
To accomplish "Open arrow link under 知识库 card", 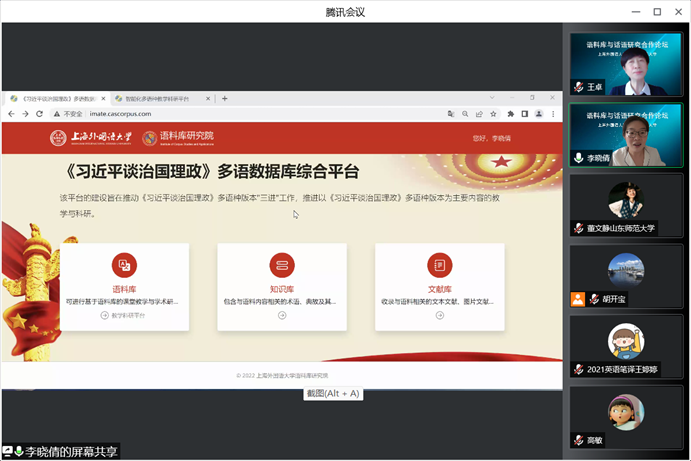I will pyautogui.click(x=282, y=315).
